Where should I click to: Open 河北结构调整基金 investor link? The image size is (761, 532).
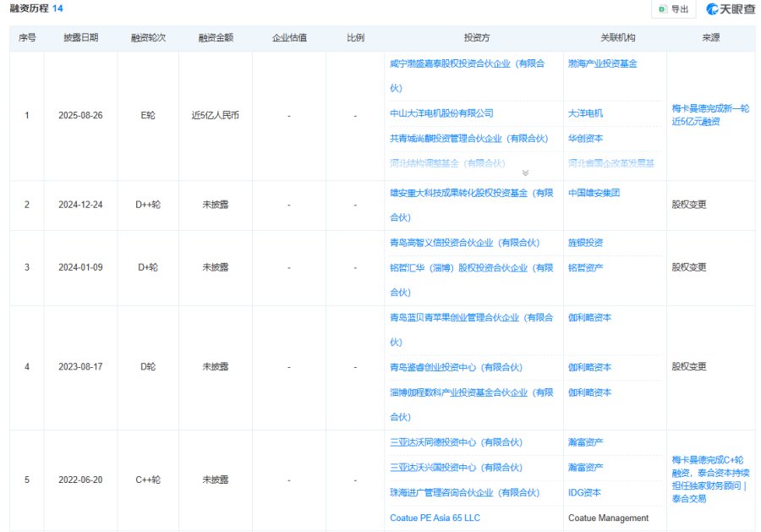(x=447, y=163)
